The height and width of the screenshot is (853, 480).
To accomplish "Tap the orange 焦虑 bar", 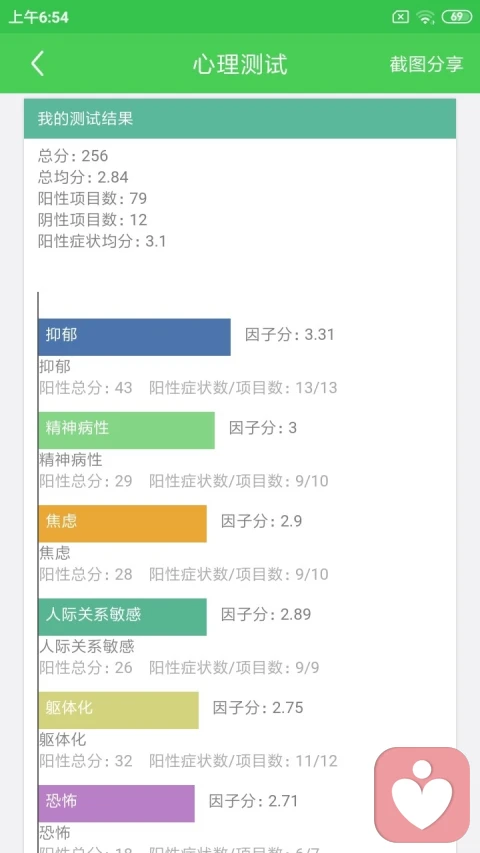I will pyautogui.click(x=122, y=523).
